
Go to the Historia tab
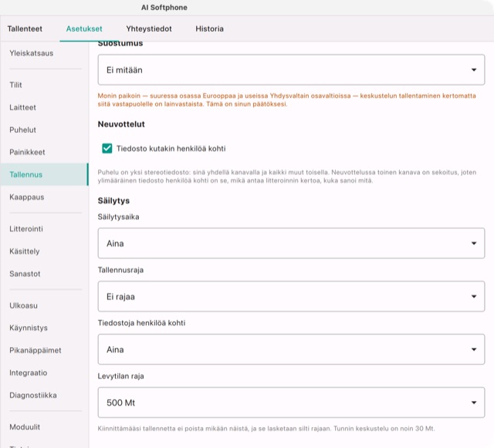[x=209, y=29]
